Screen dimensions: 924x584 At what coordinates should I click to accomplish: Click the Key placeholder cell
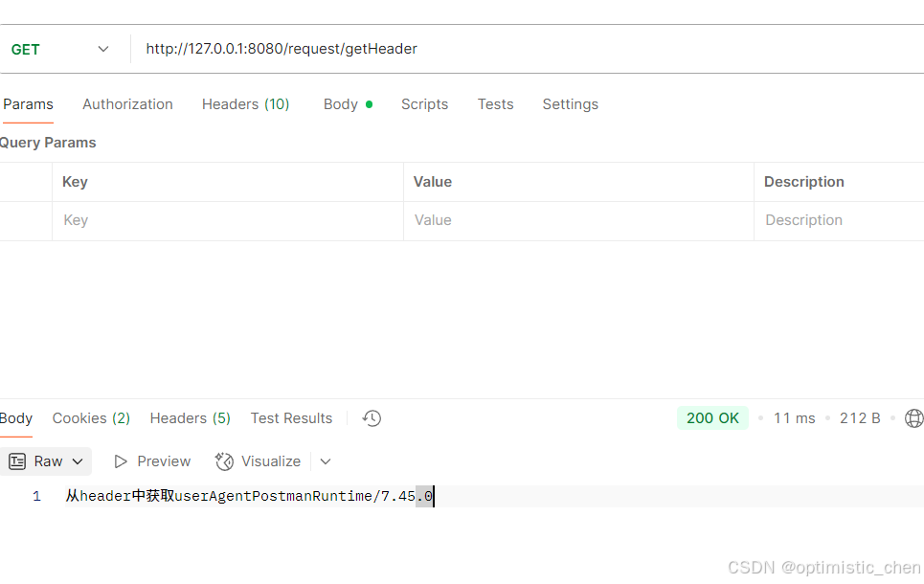[x=228, y=220]
